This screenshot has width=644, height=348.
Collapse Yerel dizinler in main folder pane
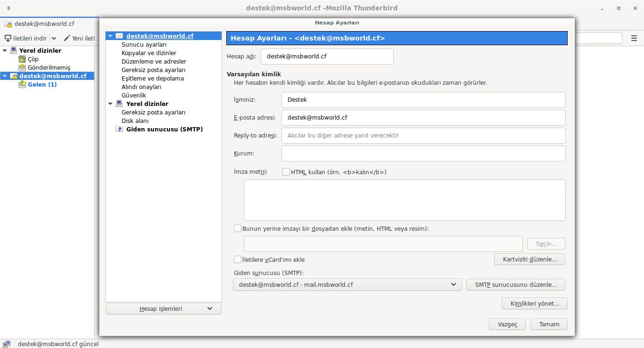[5, 50]
